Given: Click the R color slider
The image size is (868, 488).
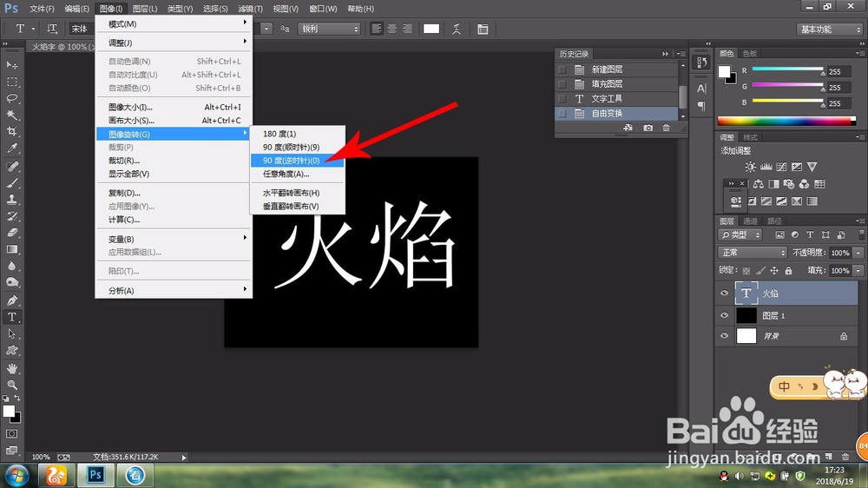Looking at the screenshot, I should point(787,69).
